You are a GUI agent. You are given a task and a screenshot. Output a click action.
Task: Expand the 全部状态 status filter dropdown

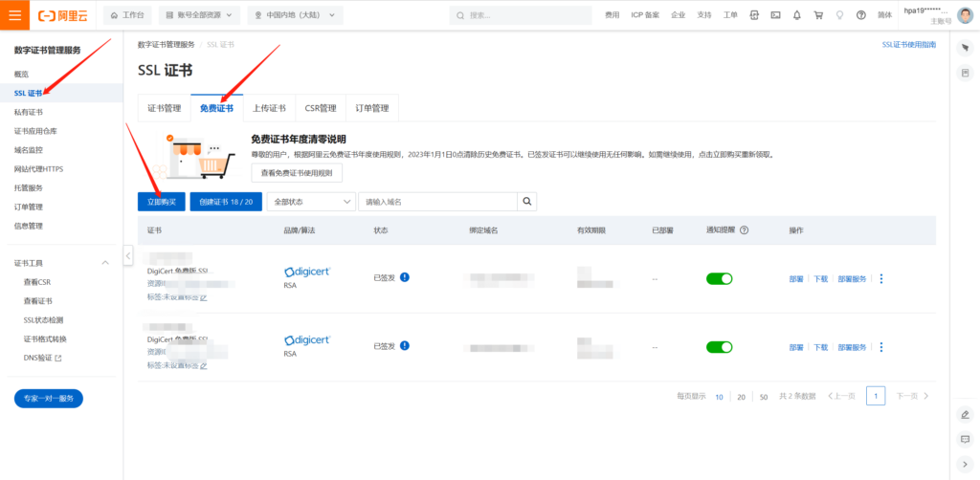coord(311,202)
